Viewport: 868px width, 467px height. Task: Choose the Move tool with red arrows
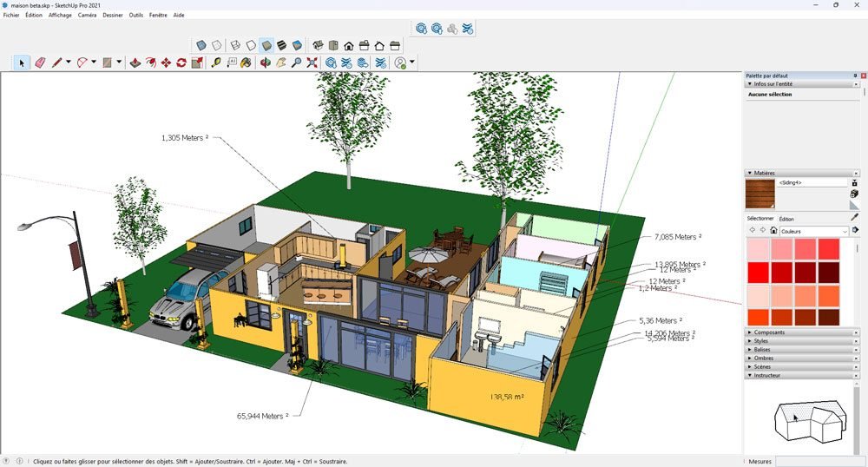[x=166, y=63]
